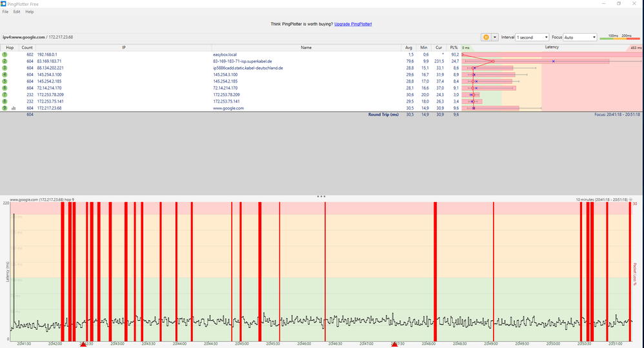
Task: Click the PingPlotter app logo in title bar
Action: point(4,3)
